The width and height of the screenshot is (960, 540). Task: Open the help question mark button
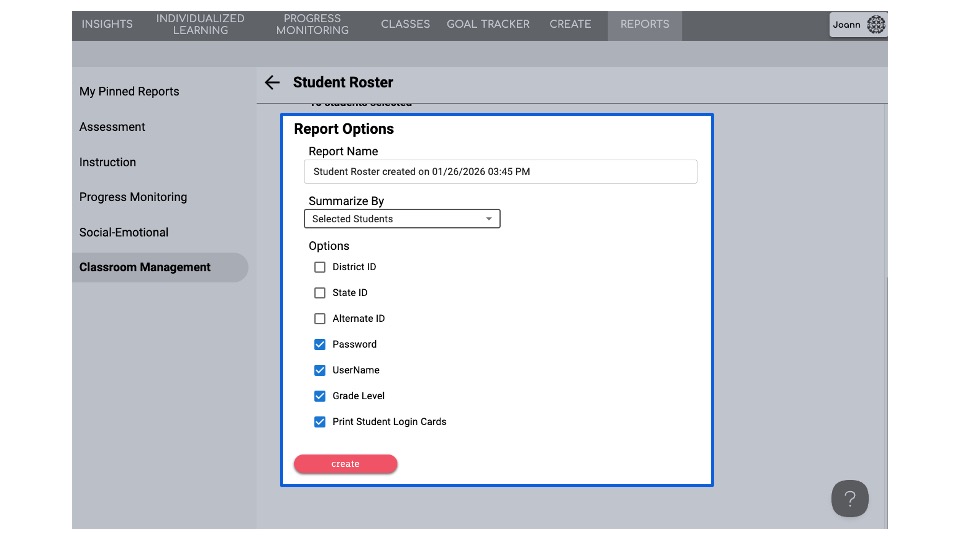pos(849,498)
